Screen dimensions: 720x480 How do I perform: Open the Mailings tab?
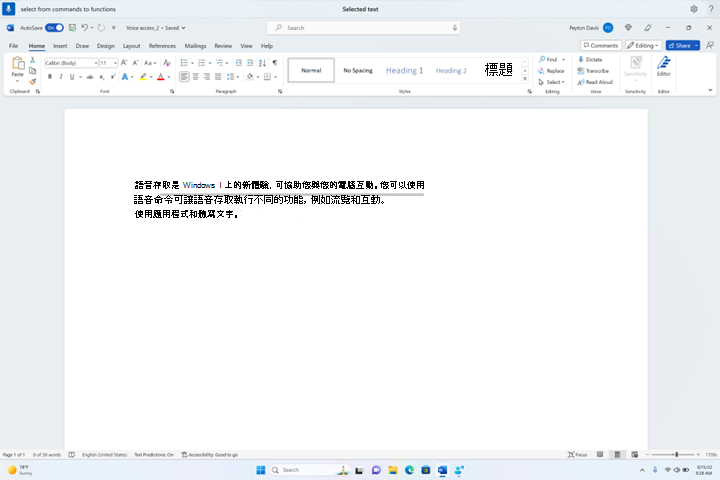[195, 46]
